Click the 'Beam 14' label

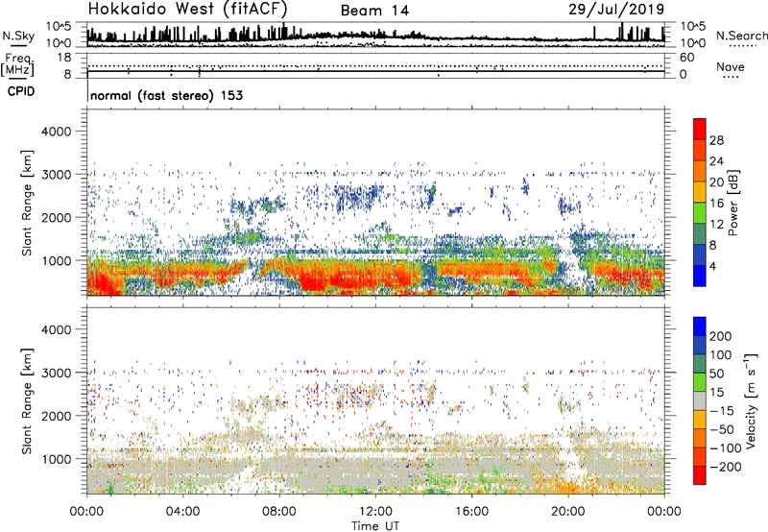click(x=374, y=11)
